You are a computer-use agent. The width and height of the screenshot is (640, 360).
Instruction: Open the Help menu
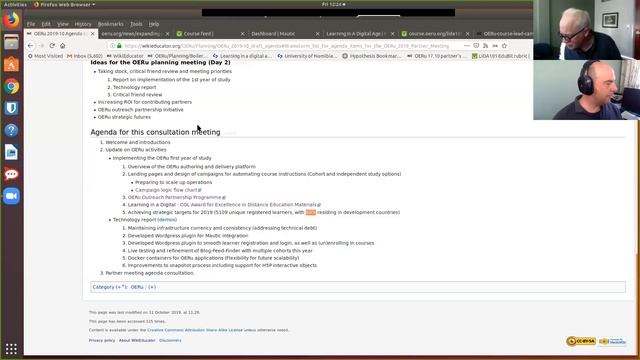(x=154, y=24)
